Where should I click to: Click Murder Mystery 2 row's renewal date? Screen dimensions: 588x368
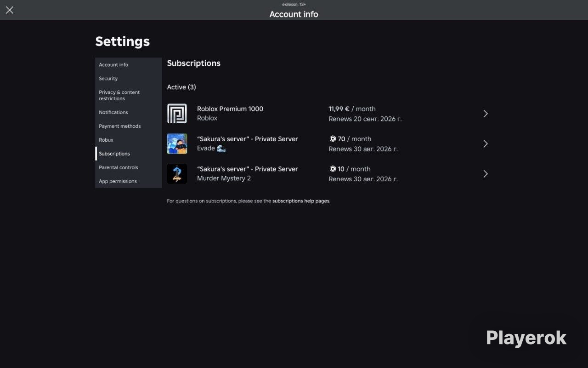[363, 179]
